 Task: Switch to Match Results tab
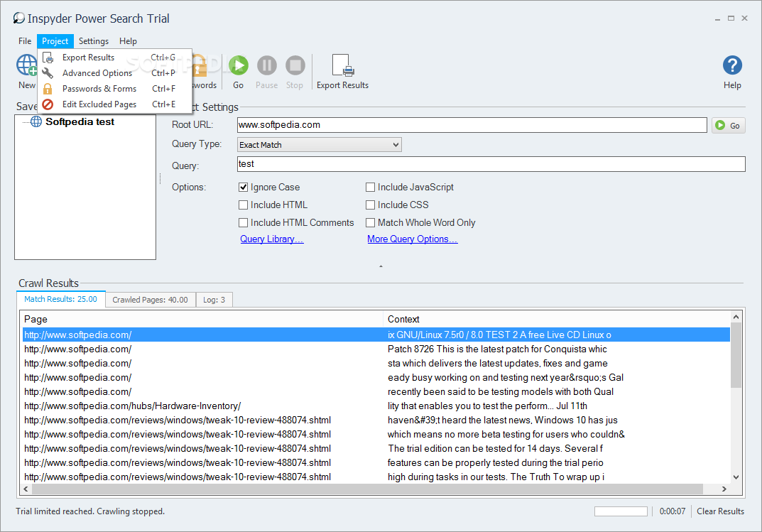pos(61,299)
